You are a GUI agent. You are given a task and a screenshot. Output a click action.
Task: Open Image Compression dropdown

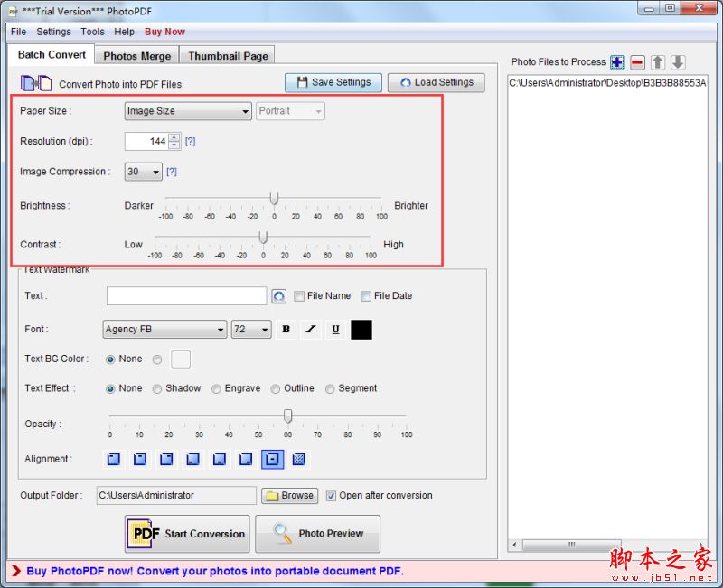click(144, 172)
